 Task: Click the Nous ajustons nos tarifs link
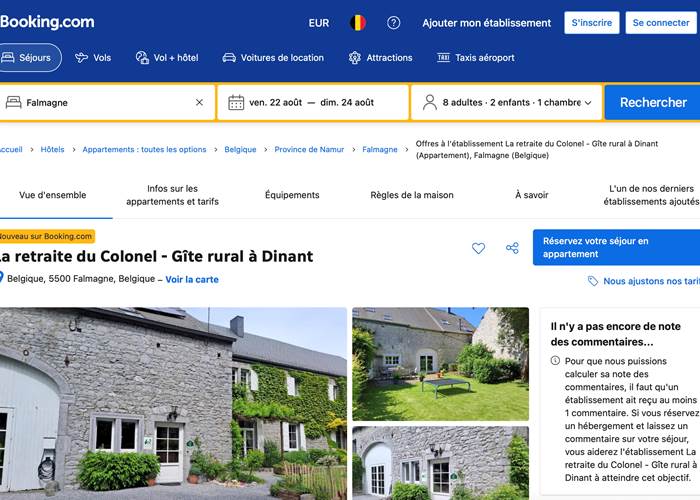click(x=651, y=281)
